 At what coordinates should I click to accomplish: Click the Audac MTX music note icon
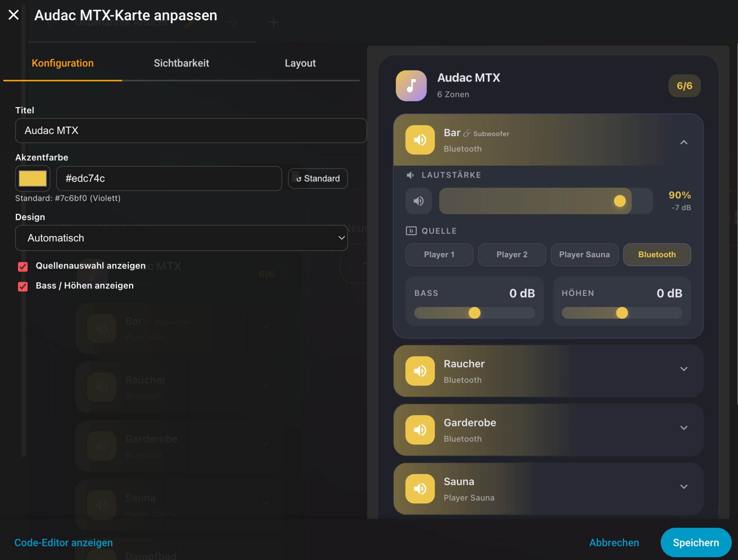pos(411,86)
